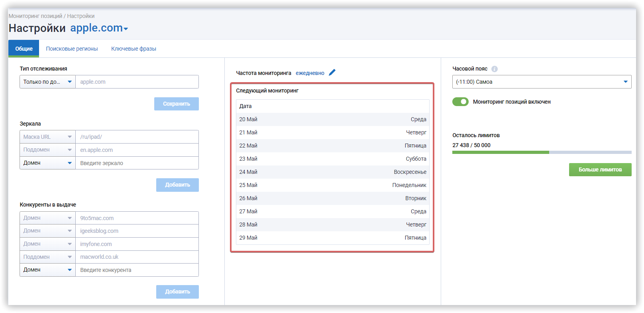Click the 9to5mac.com competitor field
The height and width of the screenshot is (313, 644).
(137, 218)
